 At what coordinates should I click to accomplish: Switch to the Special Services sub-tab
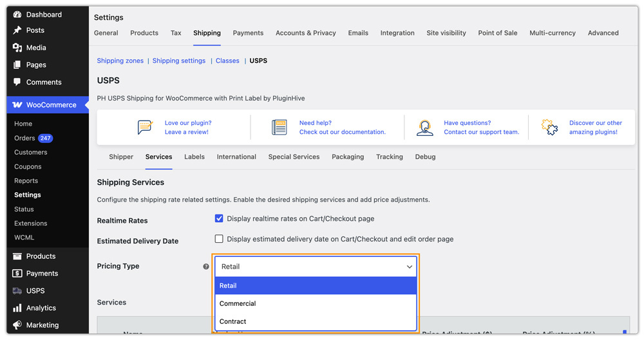click(294, 157)
